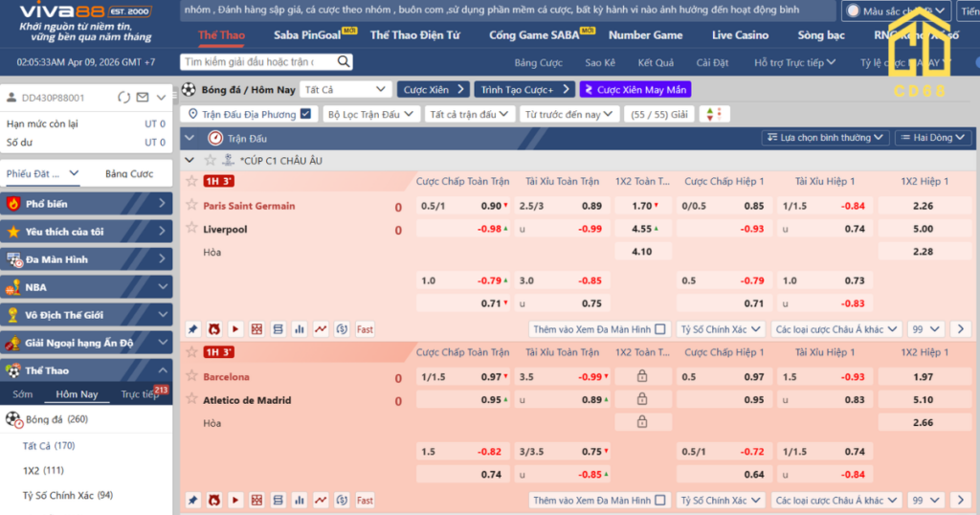
Task: Check Thêm vào Xem Đa Màn Hình for PSG match
Action: tap(660, 329)
